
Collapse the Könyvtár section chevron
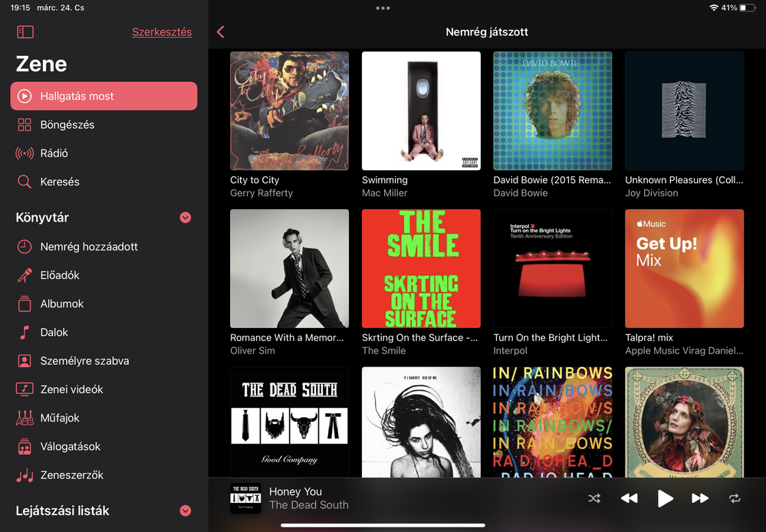pos(185,218)
